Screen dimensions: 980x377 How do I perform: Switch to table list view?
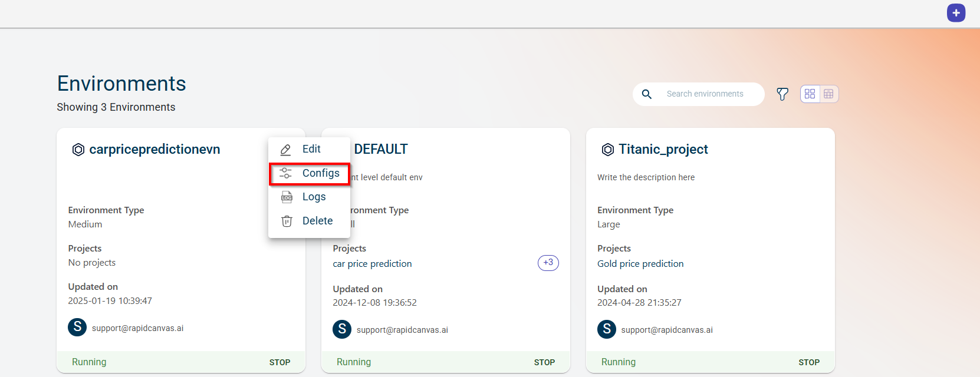(x=828, y=94)
